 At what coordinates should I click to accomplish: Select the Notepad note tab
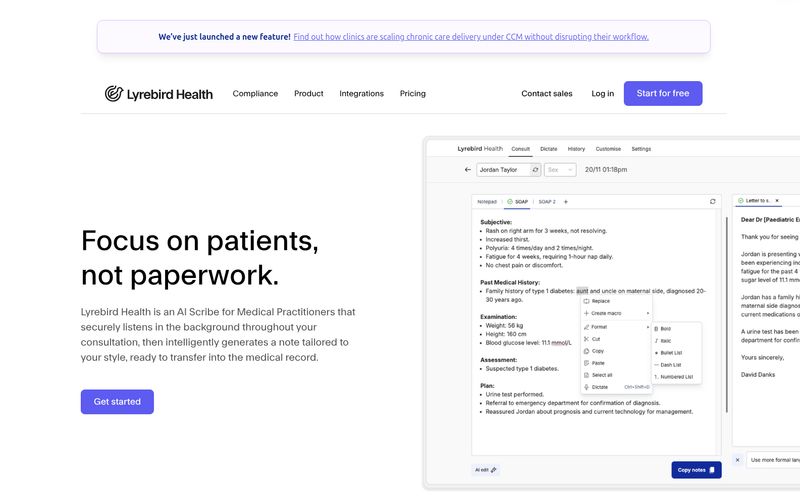point(487,202)
